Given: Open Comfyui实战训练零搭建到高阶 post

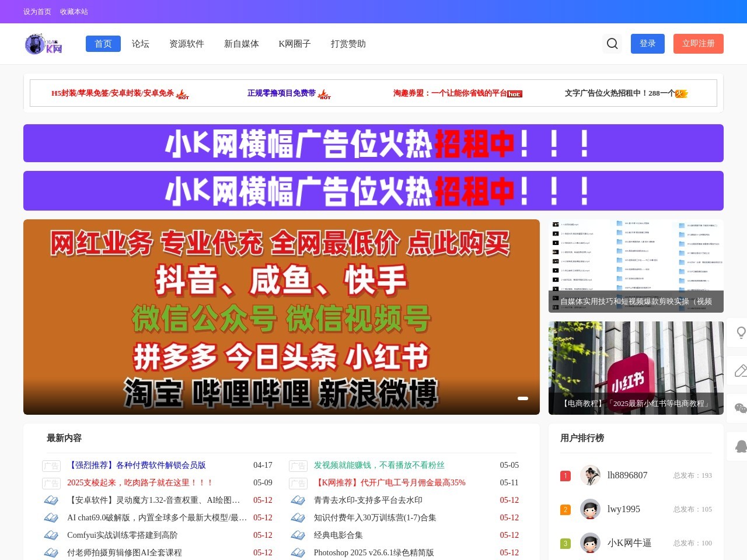Looking at the screenshot, I should pyautogui.click(x=123, y=535).
